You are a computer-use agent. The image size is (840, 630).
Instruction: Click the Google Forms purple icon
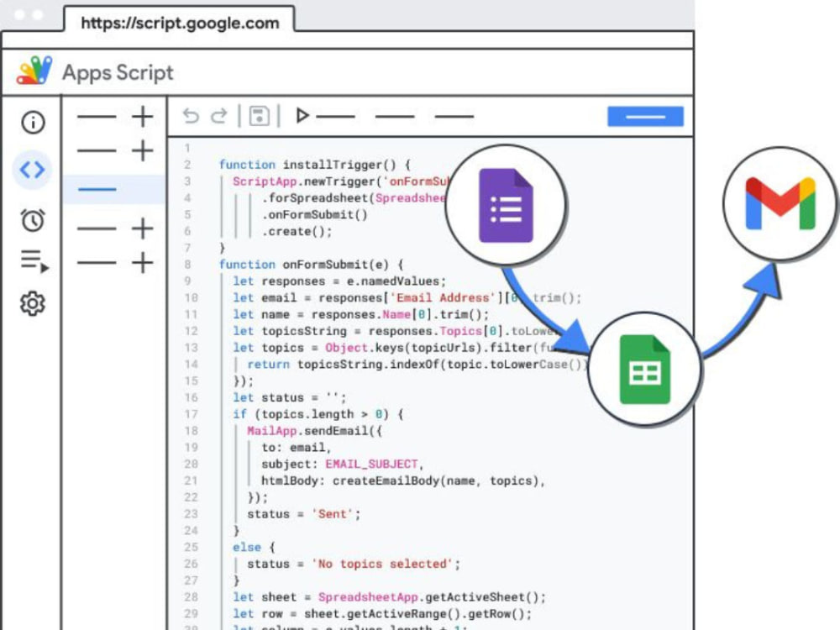[506, 205]
